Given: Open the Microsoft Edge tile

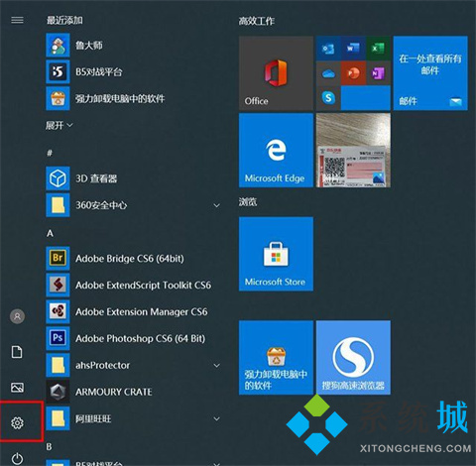Looking at the screenshot, I should tap(276, 151).
